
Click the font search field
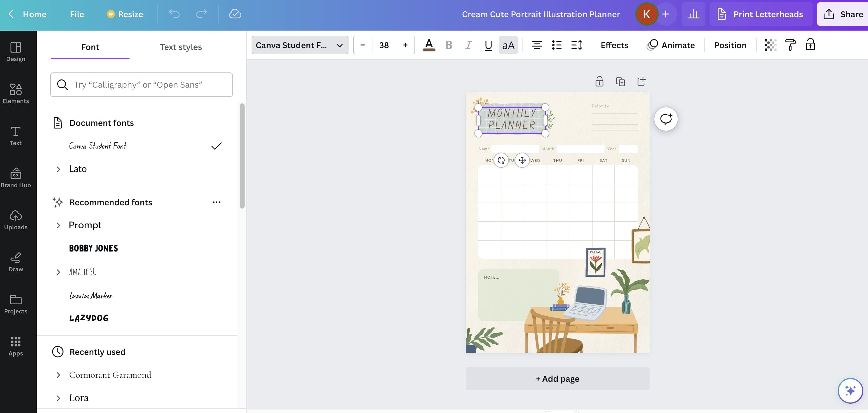(141, 85)
